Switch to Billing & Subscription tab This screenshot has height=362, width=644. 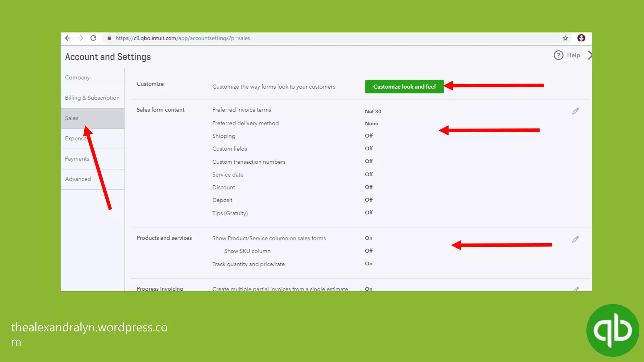coord(92,98)
